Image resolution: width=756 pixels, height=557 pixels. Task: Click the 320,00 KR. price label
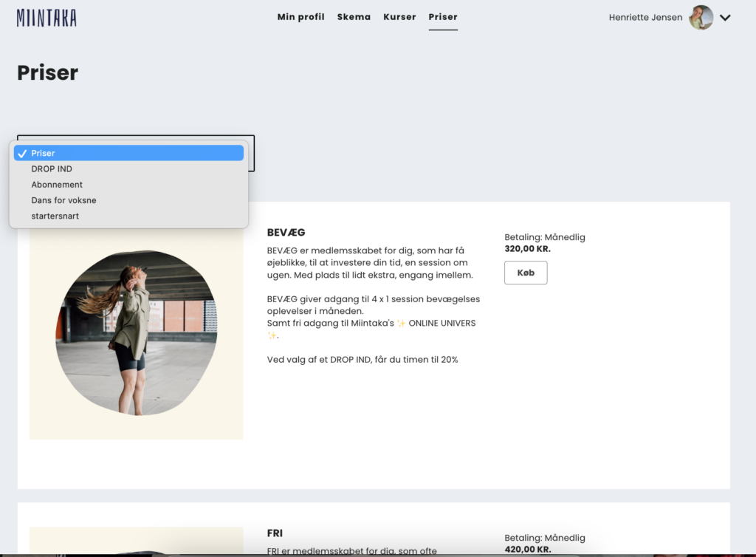click(x=527, y=249)
